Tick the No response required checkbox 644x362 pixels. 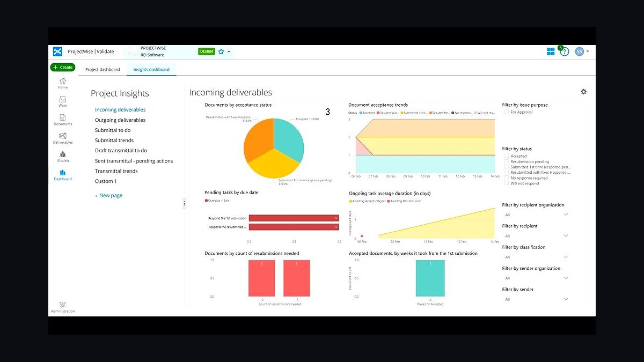pyautogui.click(x=506, y=178)
